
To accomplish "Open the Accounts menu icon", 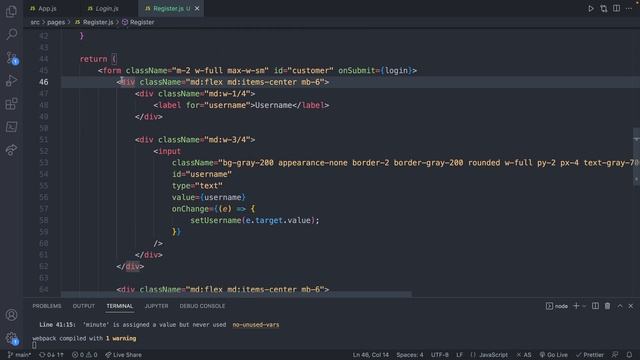I will point(11,315).
